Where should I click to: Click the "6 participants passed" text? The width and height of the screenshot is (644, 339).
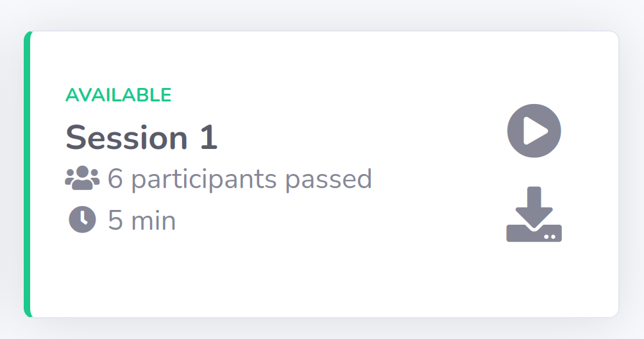pyautogui.click(x=240, y=178)
